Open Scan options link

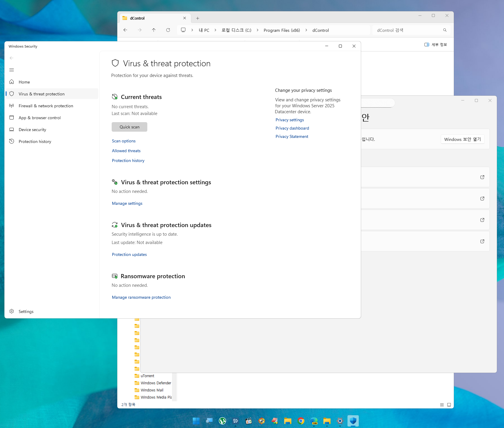(x=124, y=141)
